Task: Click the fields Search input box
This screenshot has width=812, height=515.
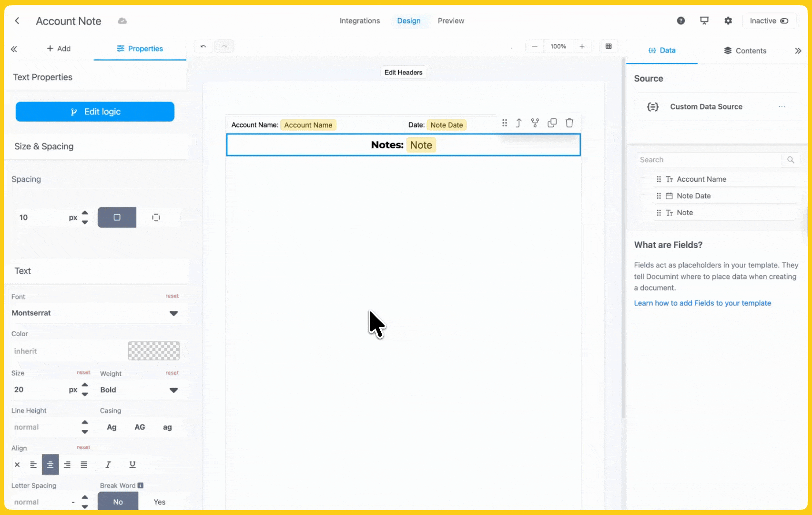Action: [x=709, y=160]
